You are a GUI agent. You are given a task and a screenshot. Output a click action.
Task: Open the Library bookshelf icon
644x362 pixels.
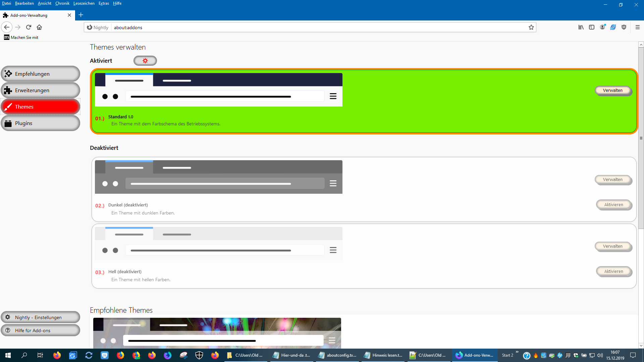581,27
